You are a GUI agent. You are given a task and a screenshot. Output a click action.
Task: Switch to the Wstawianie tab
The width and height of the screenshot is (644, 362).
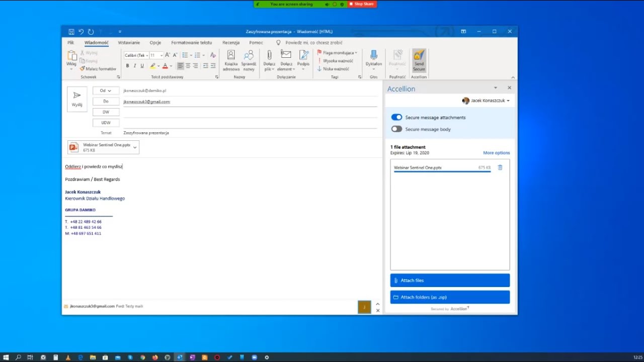[129, 43]
